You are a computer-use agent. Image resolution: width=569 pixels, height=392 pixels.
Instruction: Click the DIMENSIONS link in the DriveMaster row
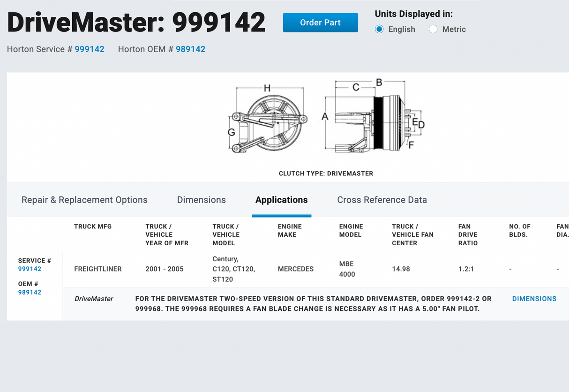tap(534, 299)
